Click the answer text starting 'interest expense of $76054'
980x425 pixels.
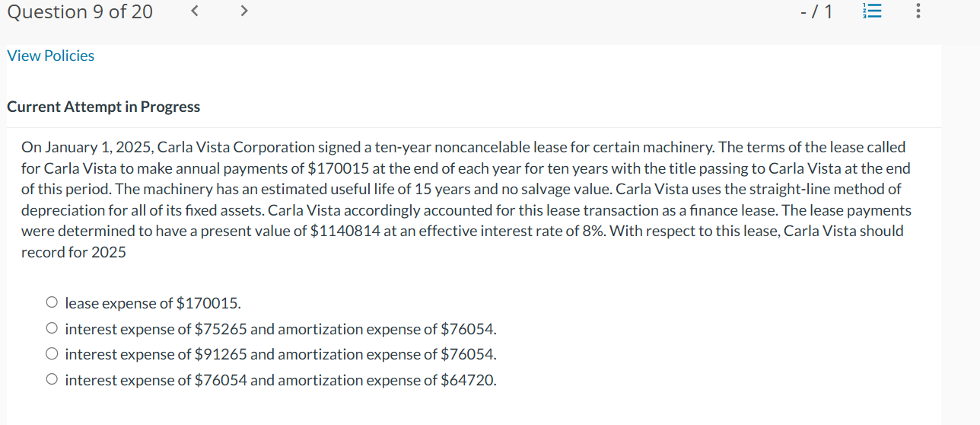[x=280, y=380]
